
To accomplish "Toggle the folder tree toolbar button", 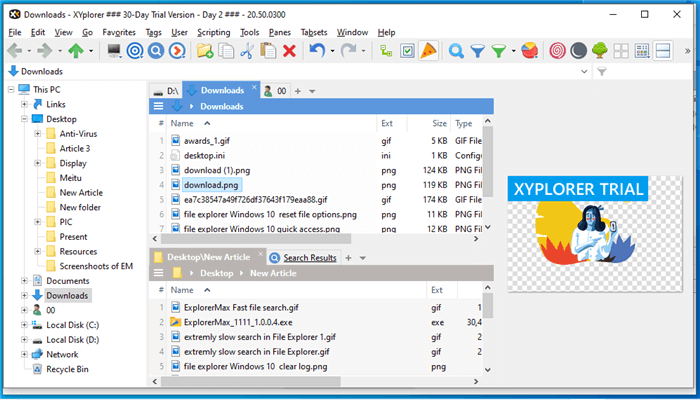I will tap(386, 51).
